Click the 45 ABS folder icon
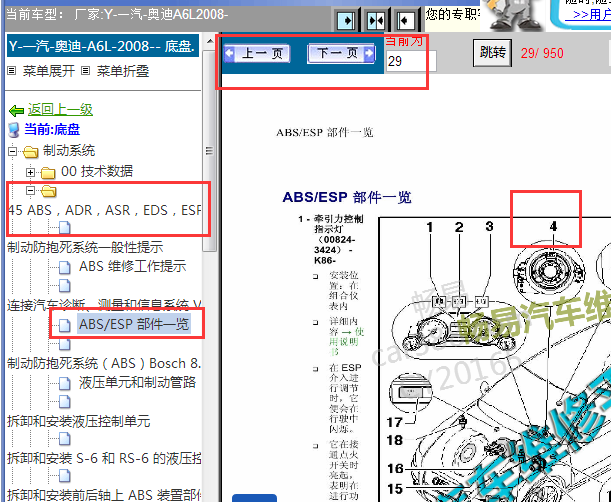Image resolution: width=611 pixels, height=502 pixels. pos(49,191)
